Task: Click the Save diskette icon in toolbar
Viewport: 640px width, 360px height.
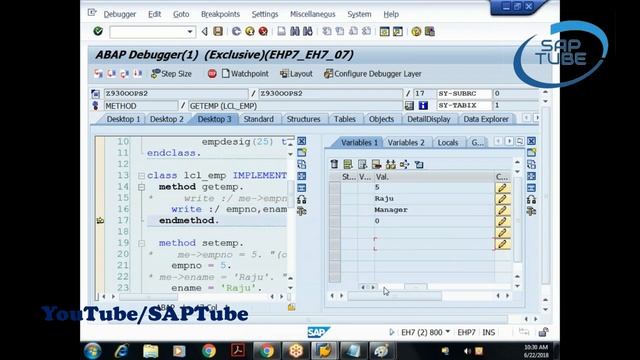Action: [218, 31]
